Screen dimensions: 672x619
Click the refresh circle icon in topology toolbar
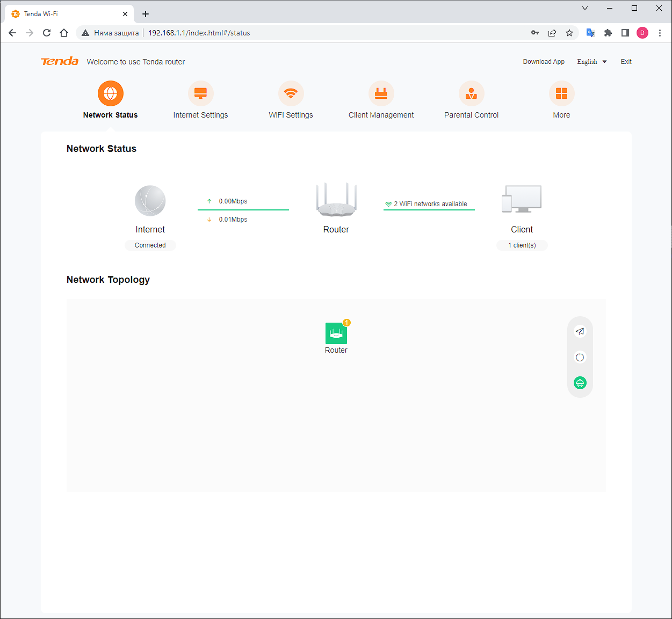pos(580,357)
